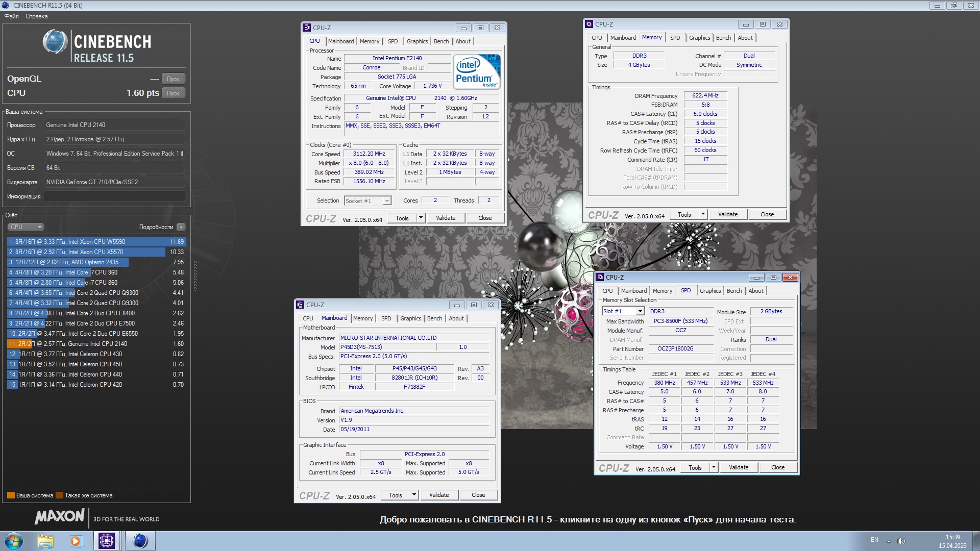Select Celeron CPU 430 ranking row
The width and height of the screenshot is (980, 551).
click(96, 354)
